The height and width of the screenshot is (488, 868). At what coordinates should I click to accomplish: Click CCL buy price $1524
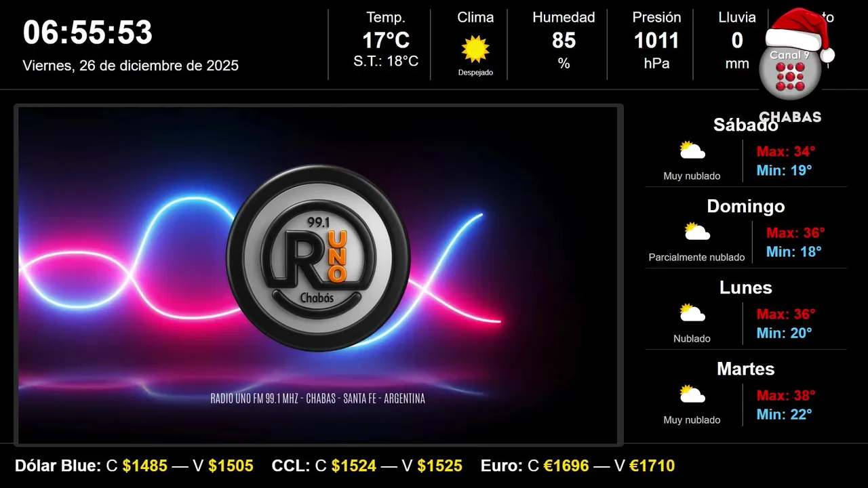click(354, 466)
